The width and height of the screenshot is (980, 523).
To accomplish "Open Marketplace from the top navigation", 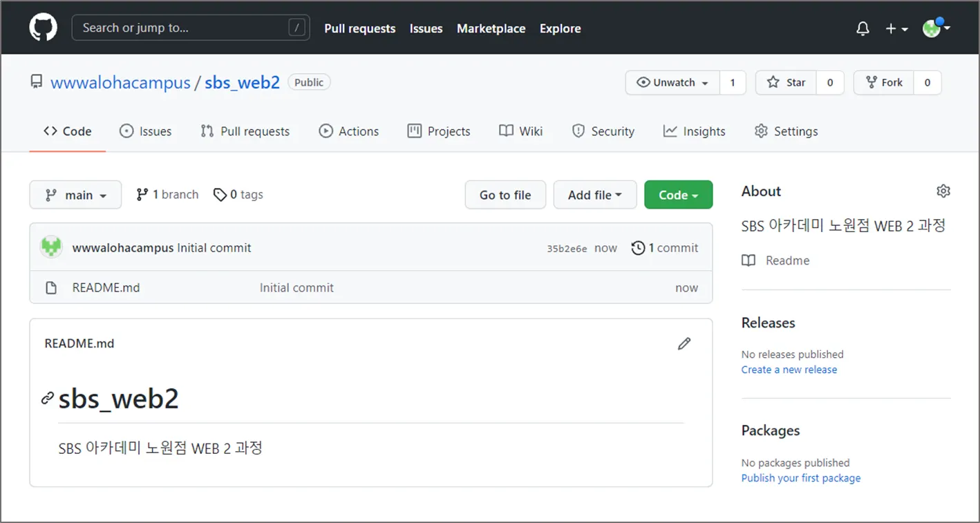I will [491, 28].
